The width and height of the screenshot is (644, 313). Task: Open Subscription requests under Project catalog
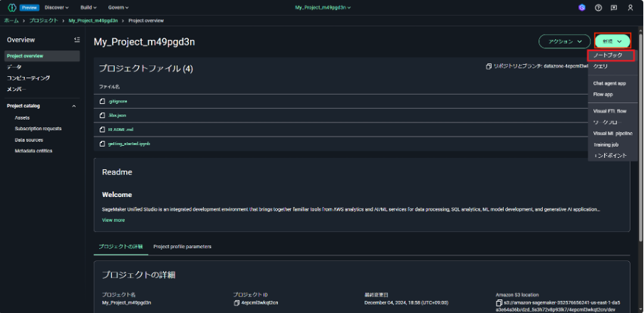point(38,128)
